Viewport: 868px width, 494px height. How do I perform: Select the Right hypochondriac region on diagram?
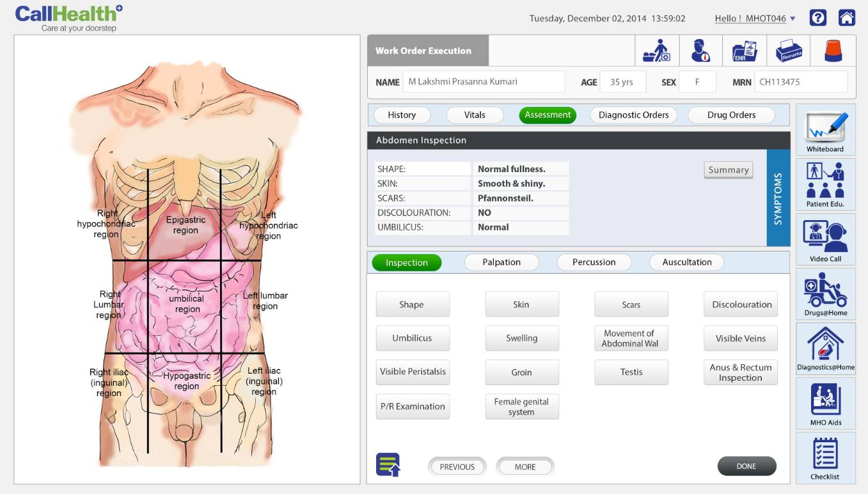pos(107,224)
